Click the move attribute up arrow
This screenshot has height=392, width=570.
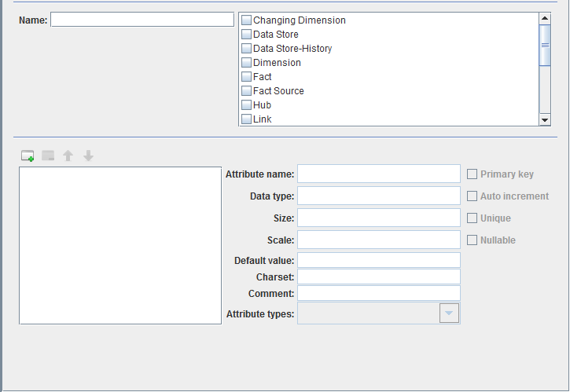(68, 156)
